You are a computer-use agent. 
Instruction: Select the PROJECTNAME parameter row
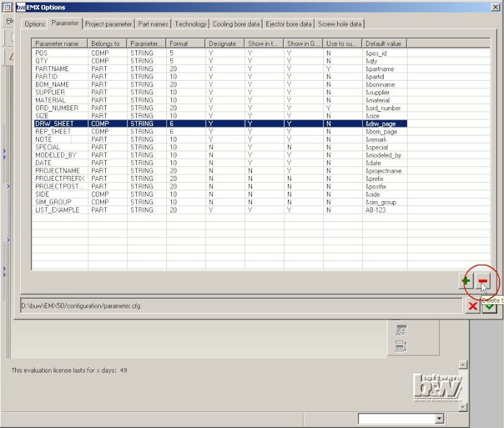220,171
